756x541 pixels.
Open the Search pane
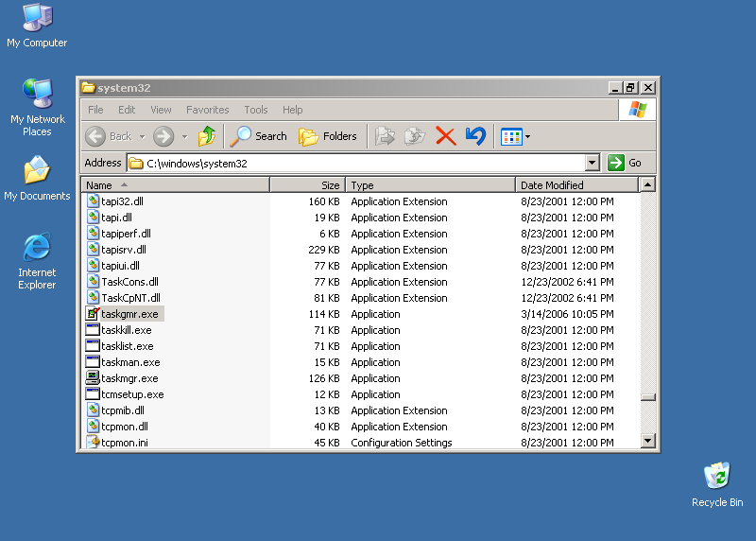(258, 136)
